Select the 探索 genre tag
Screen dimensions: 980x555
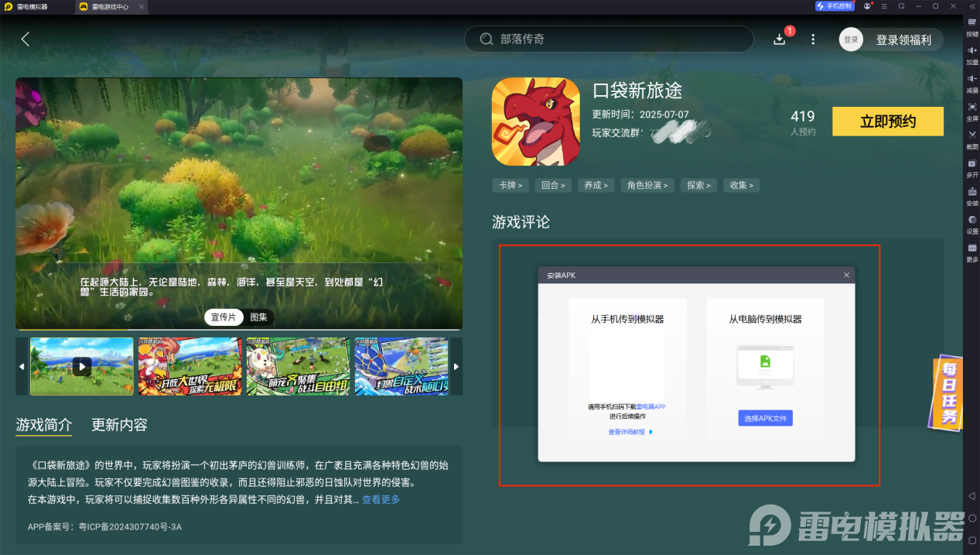(x=698, y=185)
